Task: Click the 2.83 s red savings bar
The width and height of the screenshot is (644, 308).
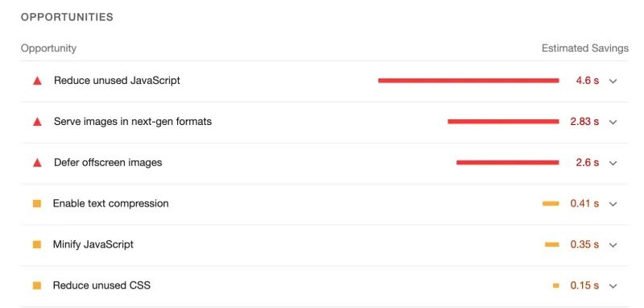Action: [x=503, y=122]
